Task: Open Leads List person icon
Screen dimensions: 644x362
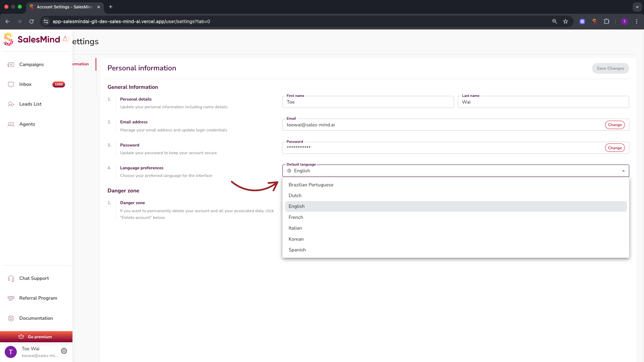Action: pyautogui.click(x=11, y=104)
